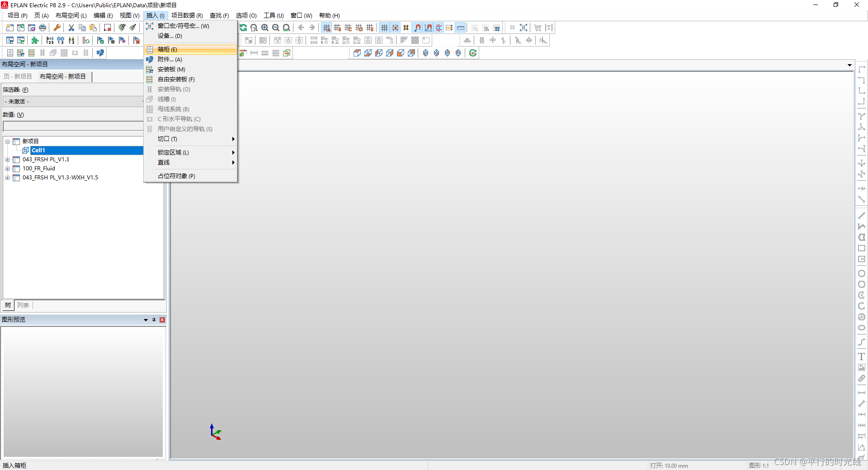868x470 pixels.
Task: Click the enclosure icon in layout toolbar
Action: (10, 53)
